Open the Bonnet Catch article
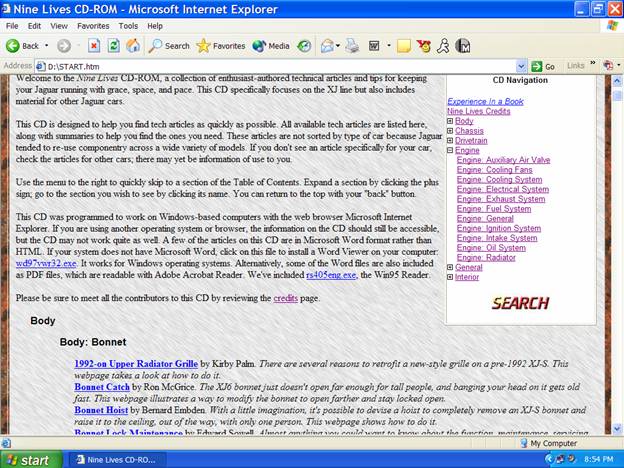Image resolution: width=624 pixels, height=468 pixels. 102,387
